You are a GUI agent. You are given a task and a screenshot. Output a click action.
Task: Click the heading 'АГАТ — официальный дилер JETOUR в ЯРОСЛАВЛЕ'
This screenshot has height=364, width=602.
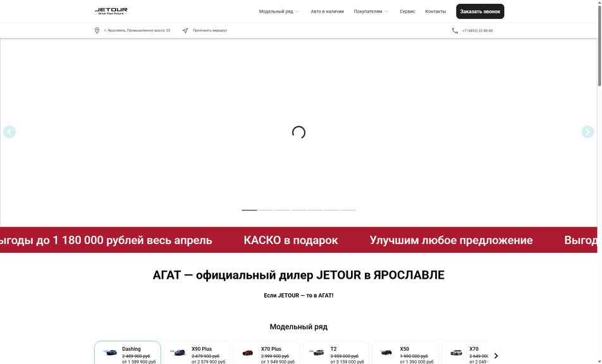pyautogui.click(x=298, y=275)
